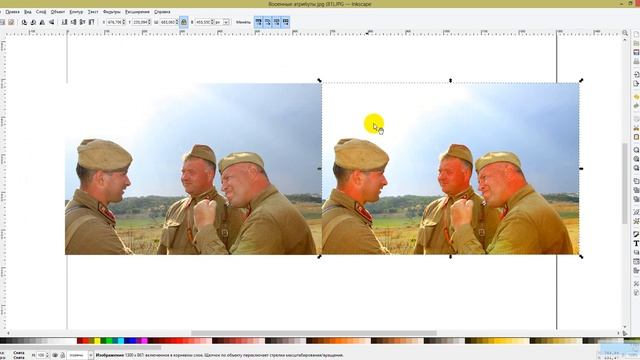Viewport: 640px width, 360px height.
Task: Open the current layer dropdown
Action: [x=80, y=356]
